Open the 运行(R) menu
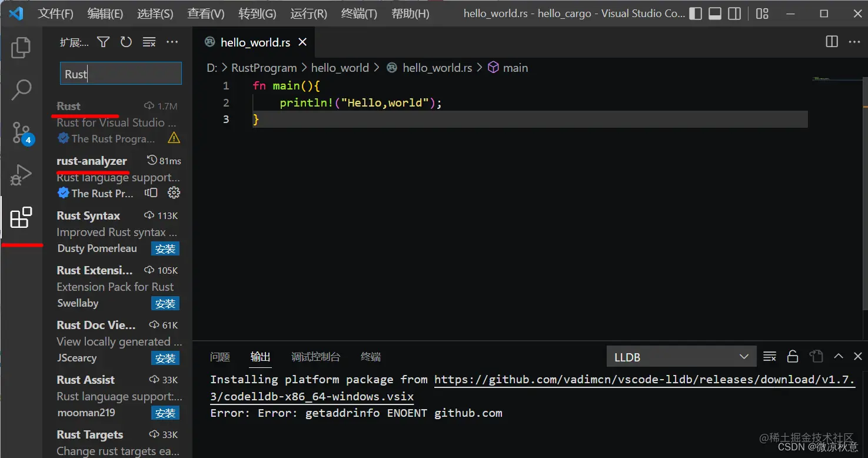 coord(308,14)
